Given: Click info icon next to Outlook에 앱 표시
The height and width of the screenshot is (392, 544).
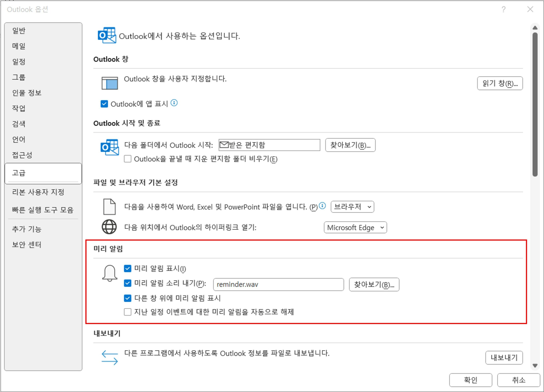Looking at the screenshot, I should click(x=174, y=103).
